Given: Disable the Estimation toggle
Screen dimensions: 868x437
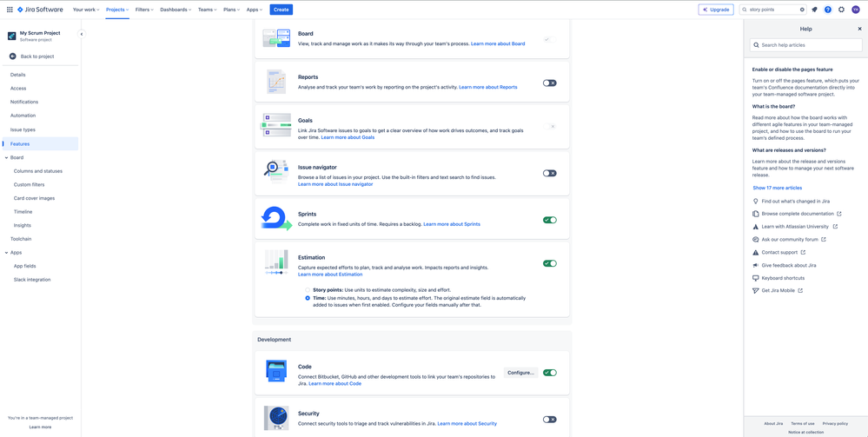Looking at the screenshot, I should [x=550, y=263].
